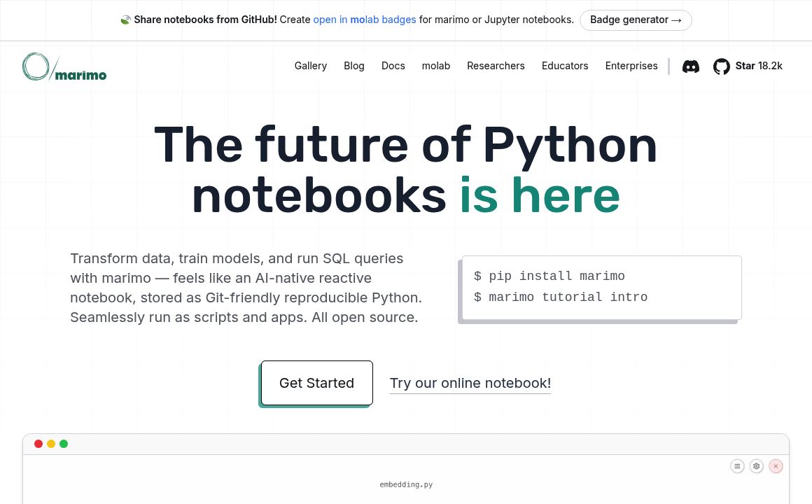Open notebook settings gear icon
Image resolution: width=812 pixels, height=504 pixels.
pos(756,466)
